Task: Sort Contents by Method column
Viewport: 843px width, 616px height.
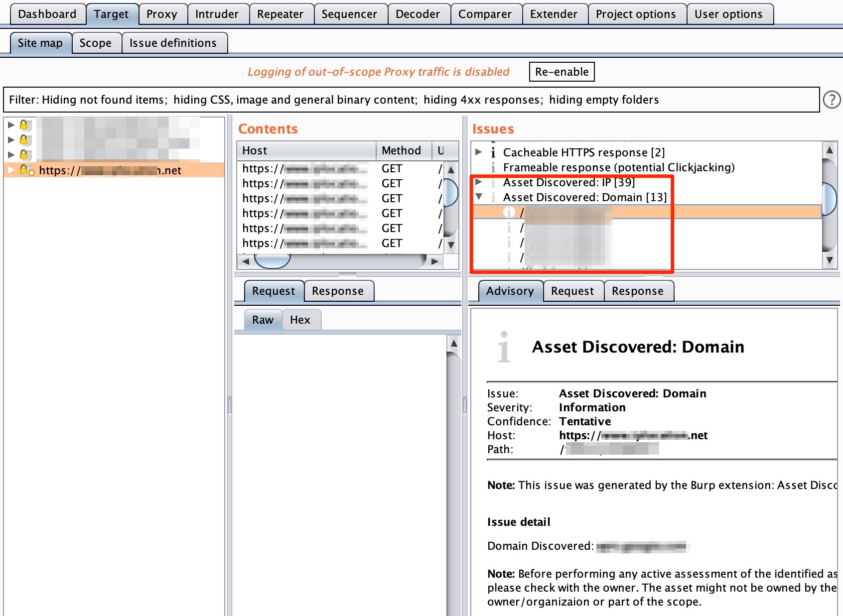Action: [404, 150]
